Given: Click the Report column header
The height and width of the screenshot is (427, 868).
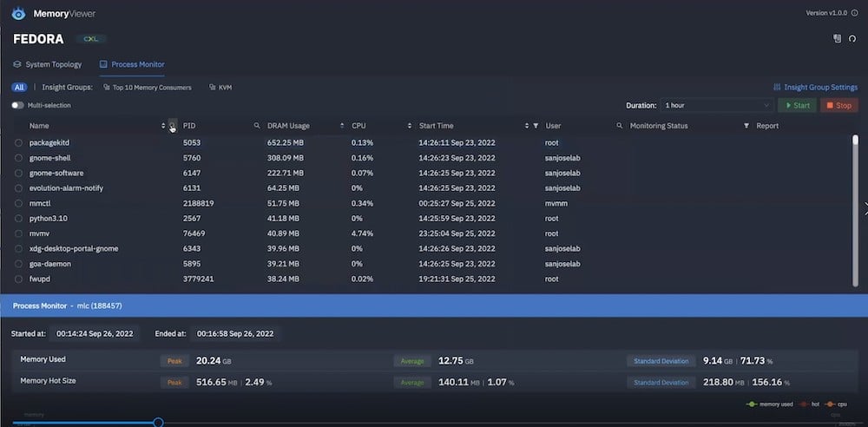Looking at the screenshot, I should [767, 126].
